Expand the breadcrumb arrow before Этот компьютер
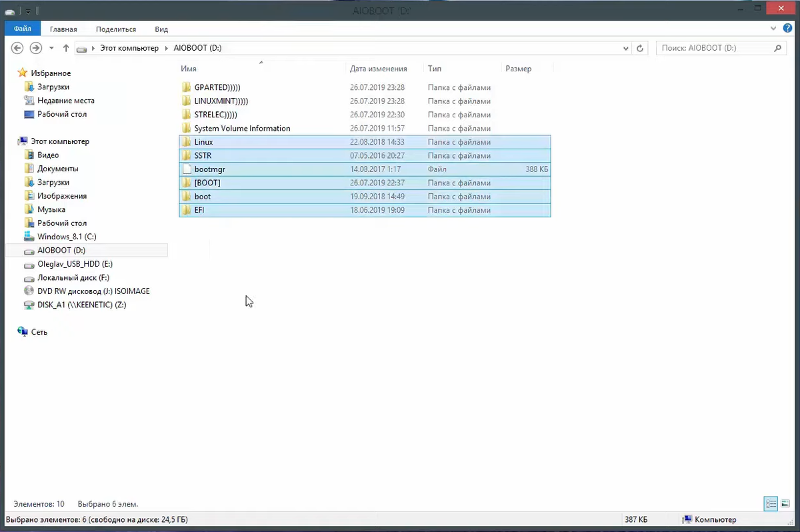Viewport: 800px width, 532px height. [93, 49]
